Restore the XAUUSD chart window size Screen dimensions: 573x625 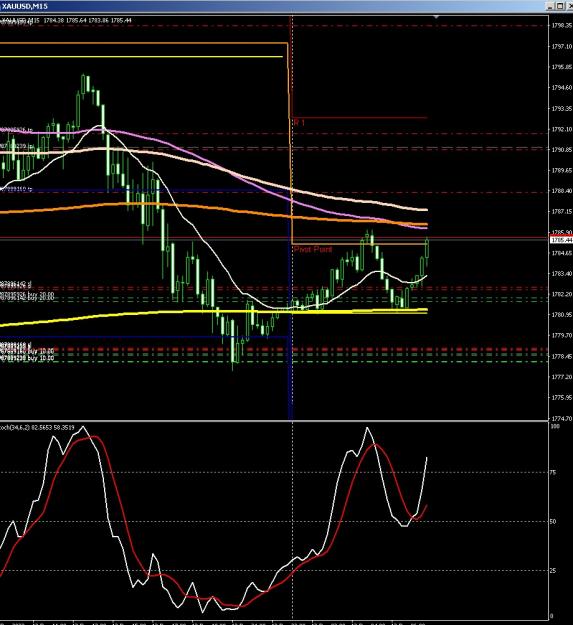pos(559,6)
